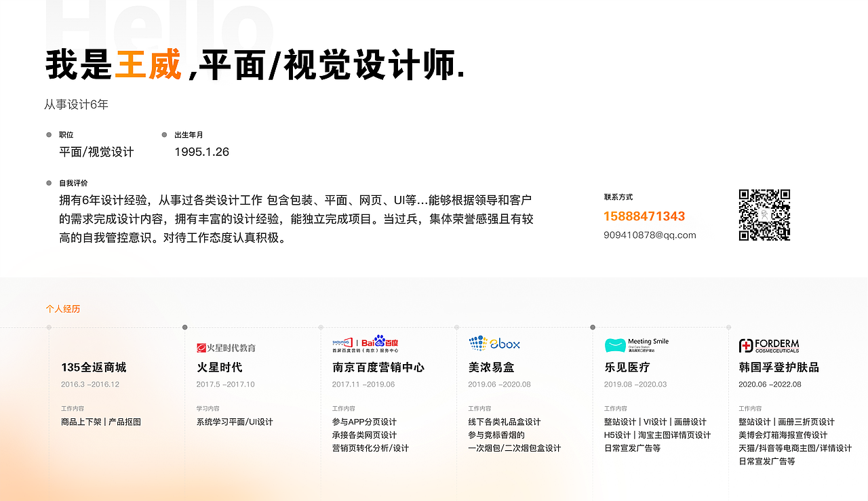Click the birth date 1995.1.26
The image size is (868, 501).
pyautogui.click(x=201, y=152)
